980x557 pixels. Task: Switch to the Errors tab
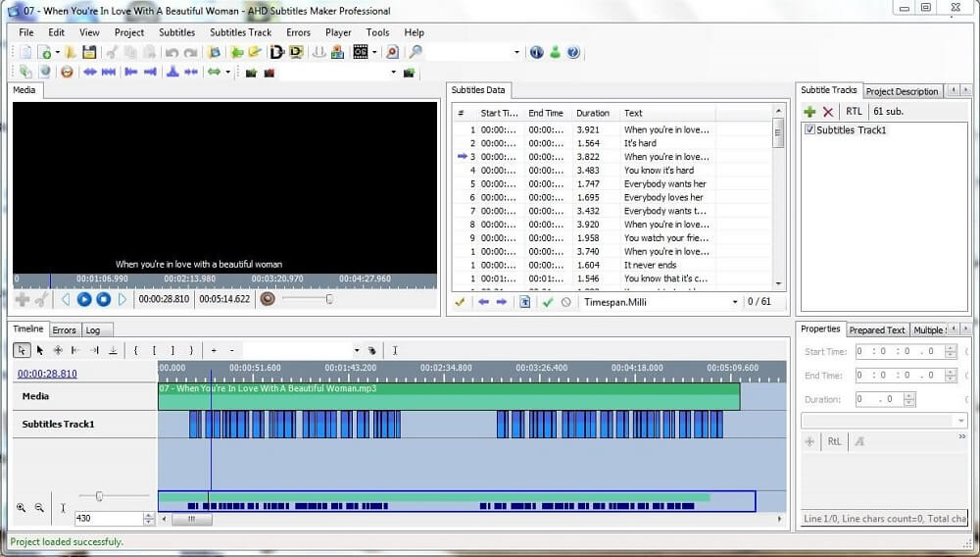click(x=65, y=329)
